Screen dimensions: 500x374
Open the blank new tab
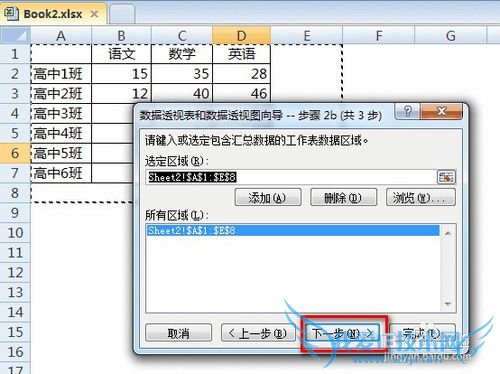(x=122, y=14)
